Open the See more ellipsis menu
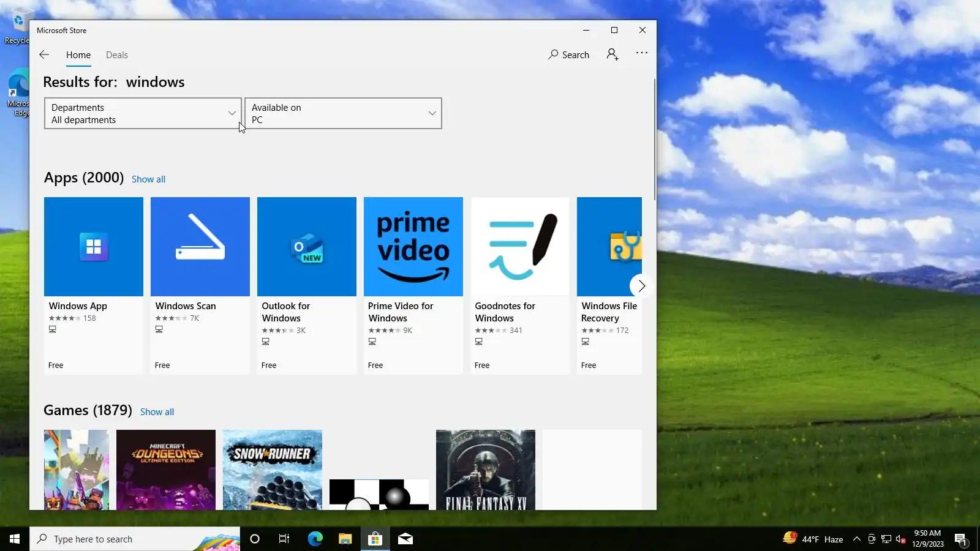Image resolution: width=980 pixels, height=551 pixels. click(642, 53)
